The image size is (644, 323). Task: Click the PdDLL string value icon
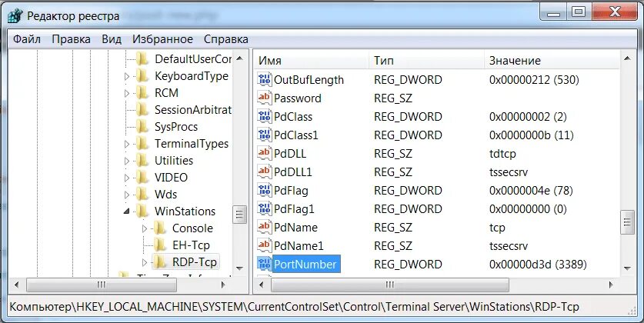point(265,153)
